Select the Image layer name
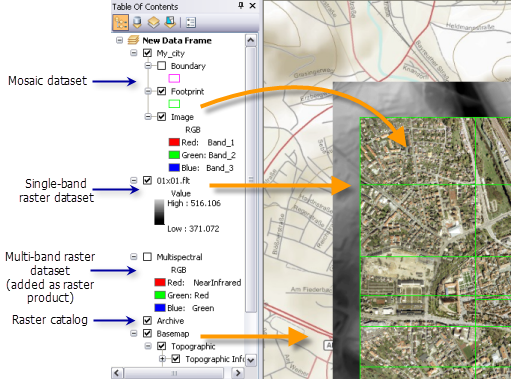The width and height of the screenshot is (511, 379). click(182, 117)
